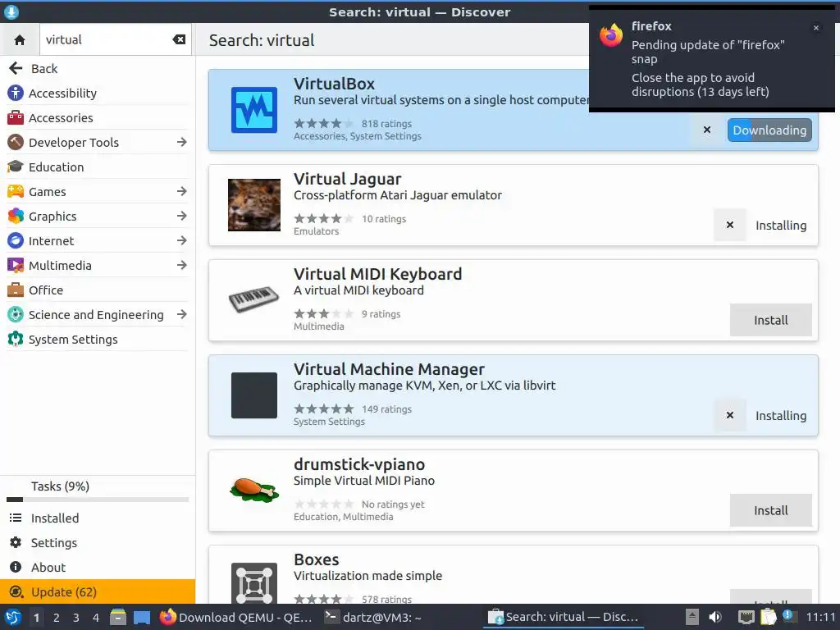Click the VirtualBox Downloading progress button
Screen dimensions: 840x630
tap(769, 130)
